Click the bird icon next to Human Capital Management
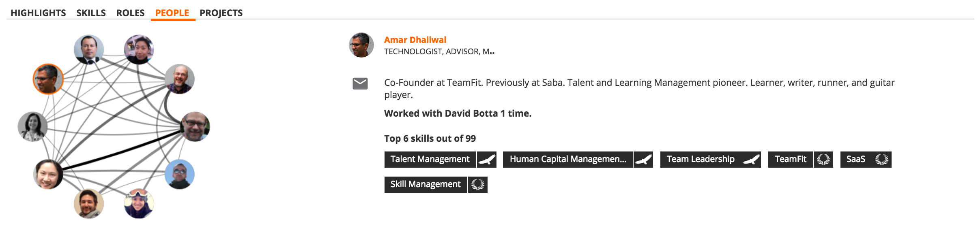 point(643,160)
